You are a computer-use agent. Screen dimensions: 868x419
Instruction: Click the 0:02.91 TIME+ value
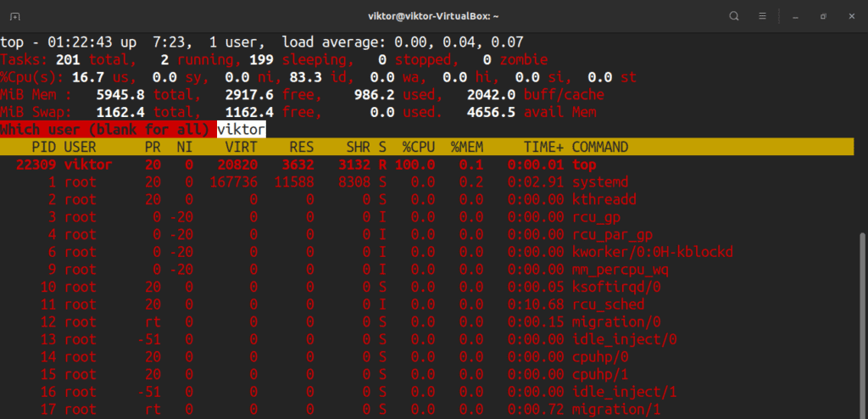pos(536,182)
